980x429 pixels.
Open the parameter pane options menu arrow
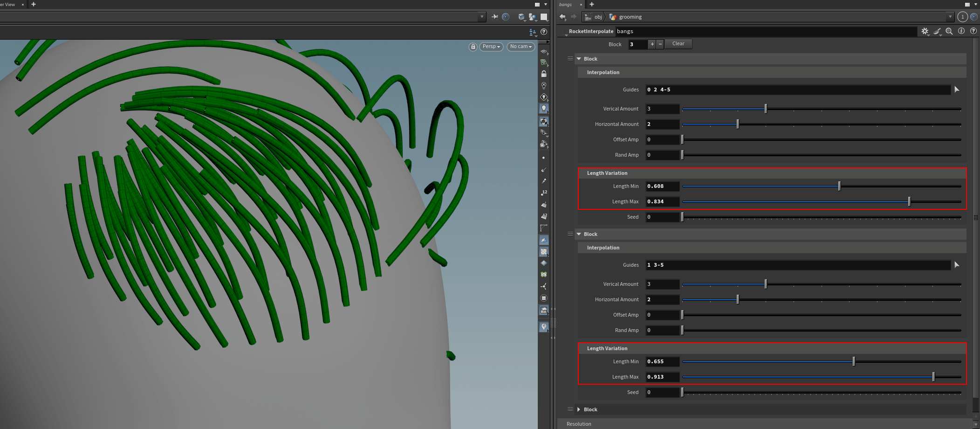976,5
